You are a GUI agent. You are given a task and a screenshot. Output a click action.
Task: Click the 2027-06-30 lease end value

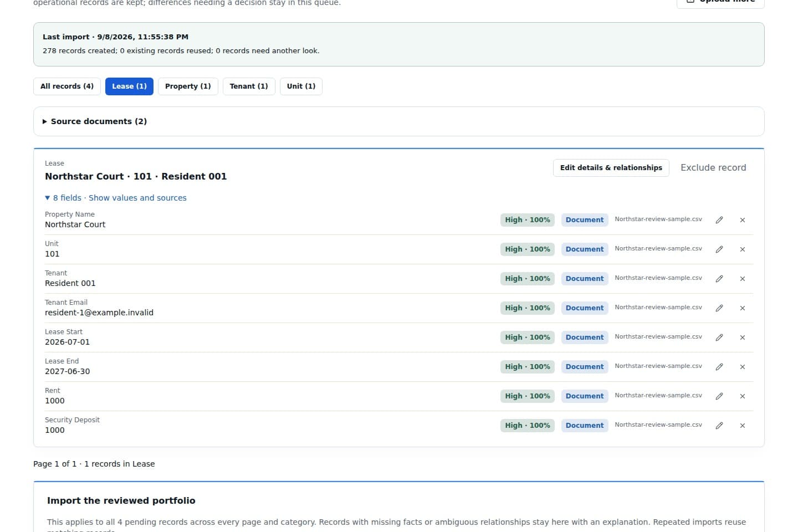point(67,371)
